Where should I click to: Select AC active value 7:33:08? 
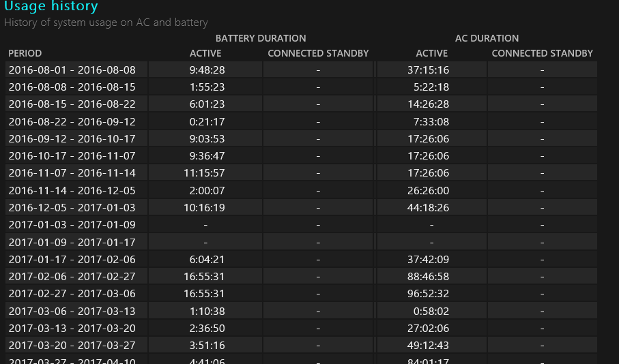click(x=431, y=121)
